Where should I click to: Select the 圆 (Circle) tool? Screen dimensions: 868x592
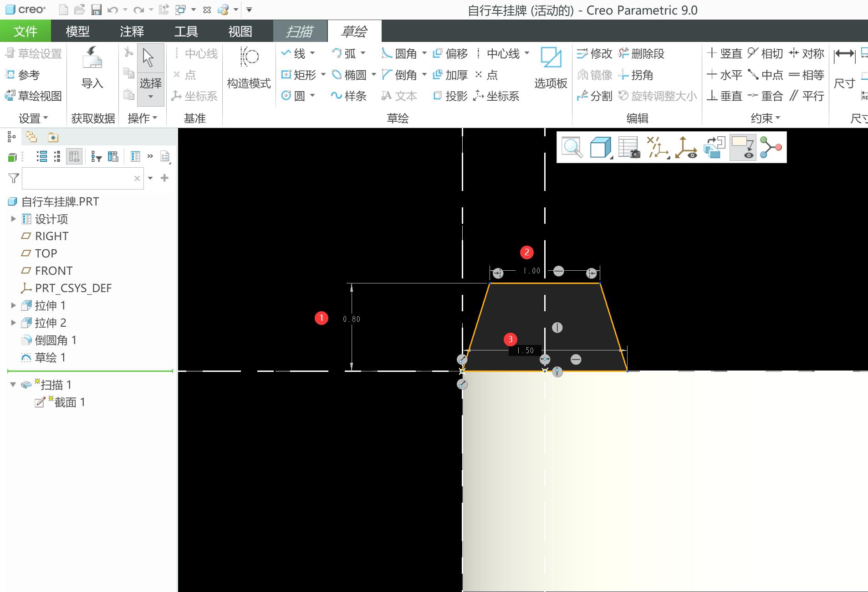[x=293, y=96]
